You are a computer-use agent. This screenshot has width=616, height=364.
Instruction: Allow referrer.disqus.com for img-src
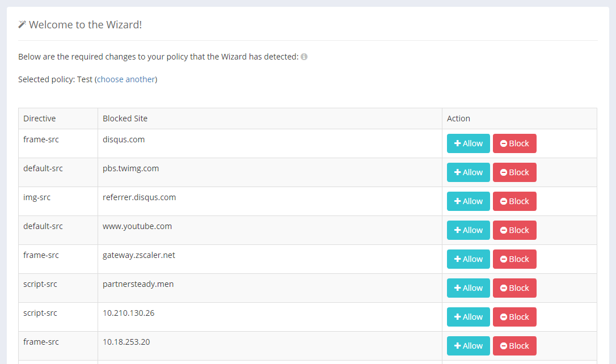point(468,201)
